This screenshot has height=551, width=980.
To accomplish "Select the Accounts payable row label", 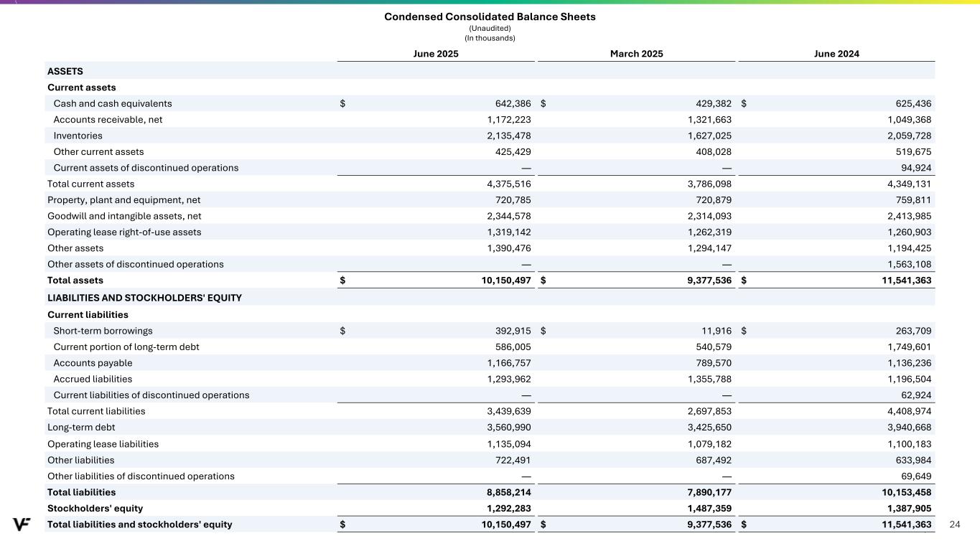I will point(93,363).
